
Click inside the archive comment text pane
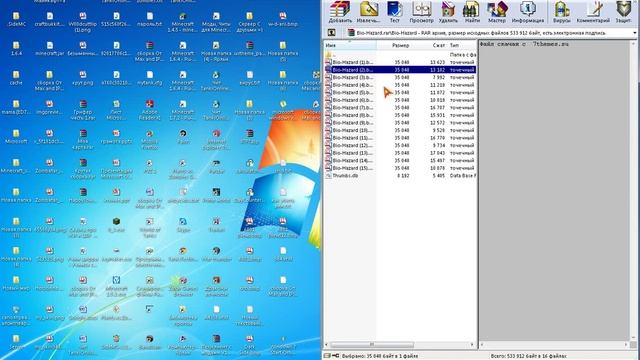tap(555, 190)
